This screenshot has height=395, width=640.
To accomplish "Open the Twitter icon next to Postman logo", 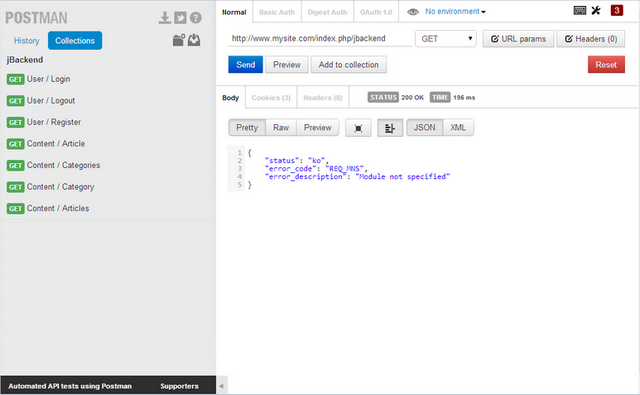I will click(180, 18).
